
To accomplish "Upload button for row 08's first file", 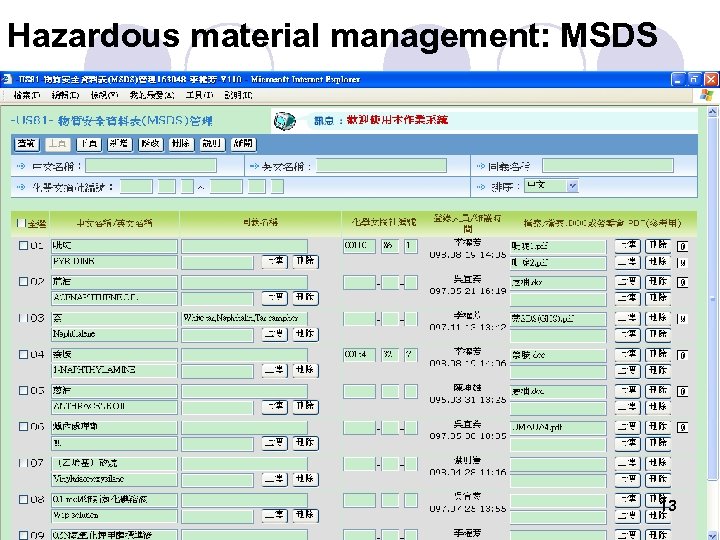I will (x=628, y=500).
